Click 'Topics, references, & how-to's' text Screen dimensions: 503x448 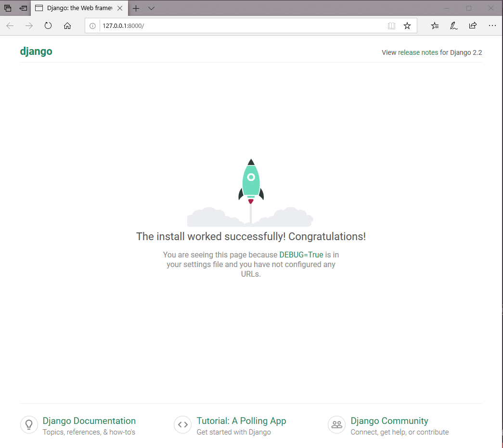coord(89,432)
